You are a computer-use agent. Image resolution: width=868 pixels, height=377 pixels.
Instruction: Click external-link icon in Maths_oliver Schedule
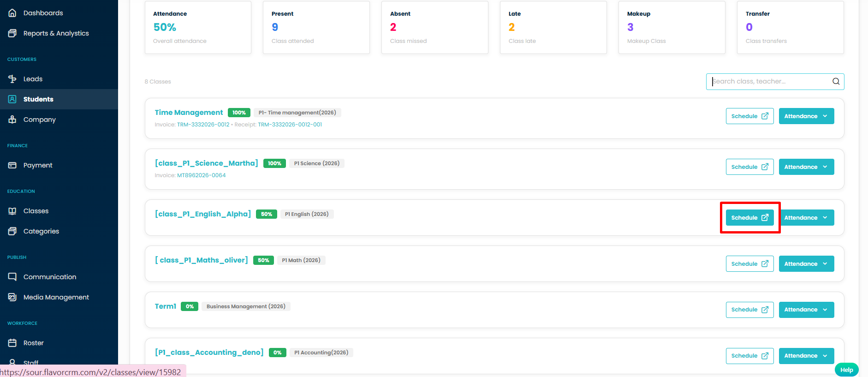pyautogui.click(x=765, y=264)
